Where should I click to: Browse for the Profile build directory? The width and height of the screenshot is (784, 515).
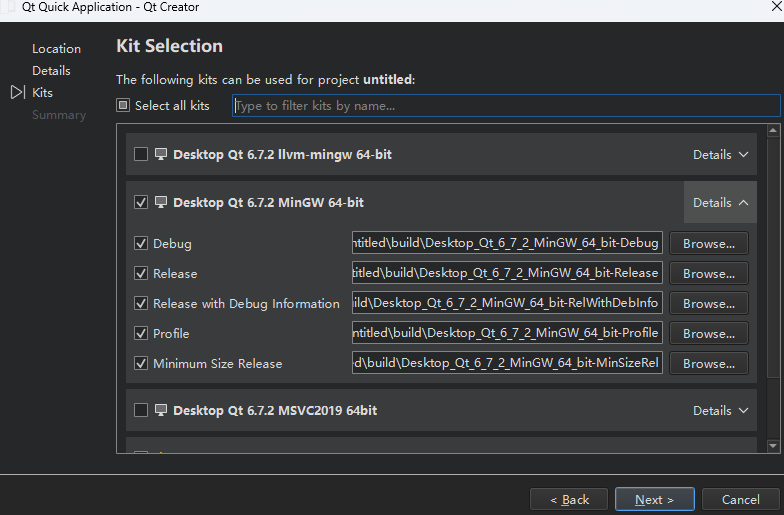[x=708, y=334]
